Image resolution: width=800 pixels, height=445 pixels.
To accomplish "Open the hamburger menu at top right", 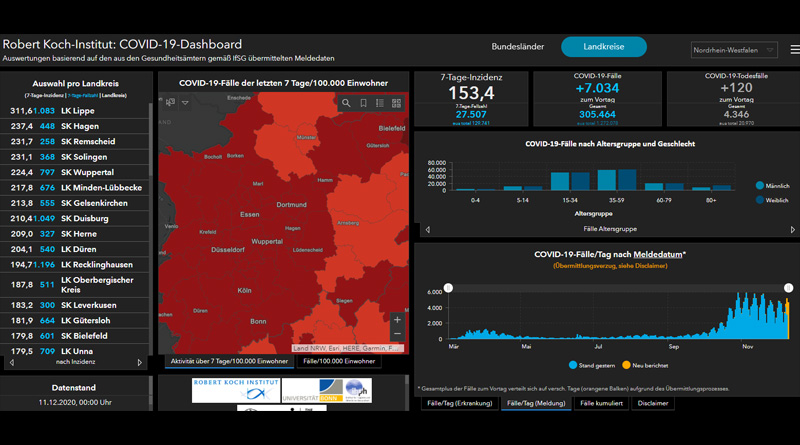I will (795, 50).
